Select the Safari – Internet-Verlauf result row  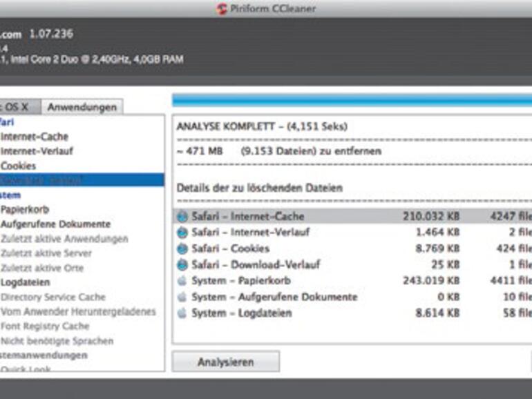[352, 233]
